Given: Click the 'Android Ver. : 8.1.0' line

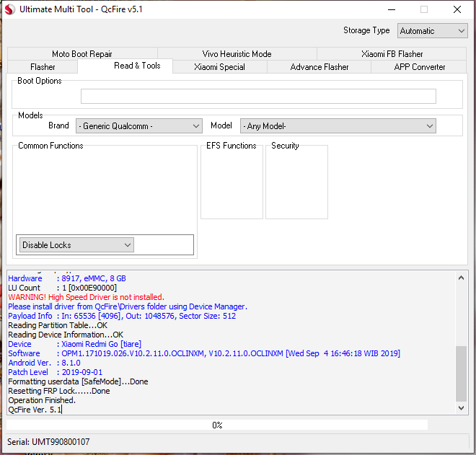Looking at the screenshot, I should 44,363.
